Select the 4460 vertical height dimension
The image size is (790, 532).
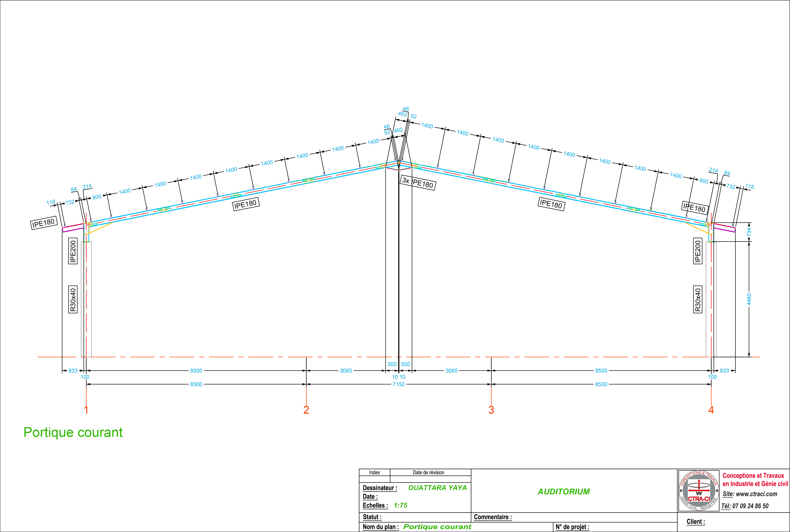coord(749,299)
